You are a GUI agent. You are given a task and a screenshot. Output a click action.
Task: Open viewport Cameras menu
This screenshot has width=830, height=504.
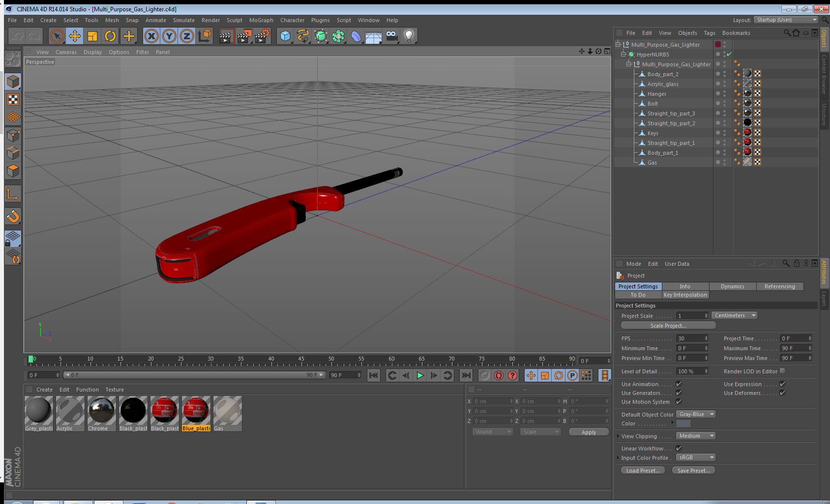pos(66,52)
